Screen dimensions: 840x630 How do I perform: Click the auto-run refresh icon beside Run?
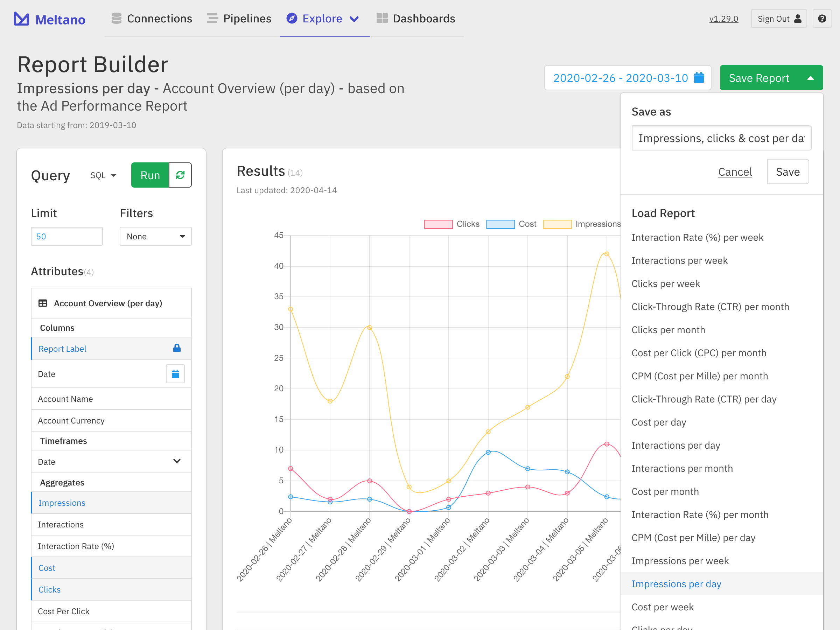tap(180, 175)
